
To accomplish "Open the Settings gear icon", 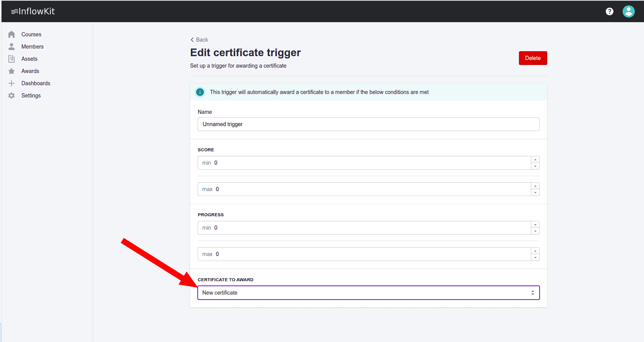I will coord(11,96).
